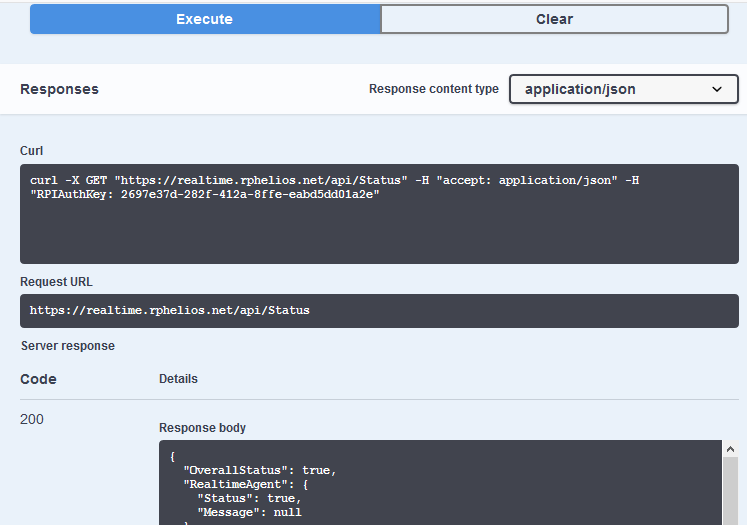The width and height of the screenshot is (747, 525).
Task: Click the Responses section heading
Action: click(59, 89)
